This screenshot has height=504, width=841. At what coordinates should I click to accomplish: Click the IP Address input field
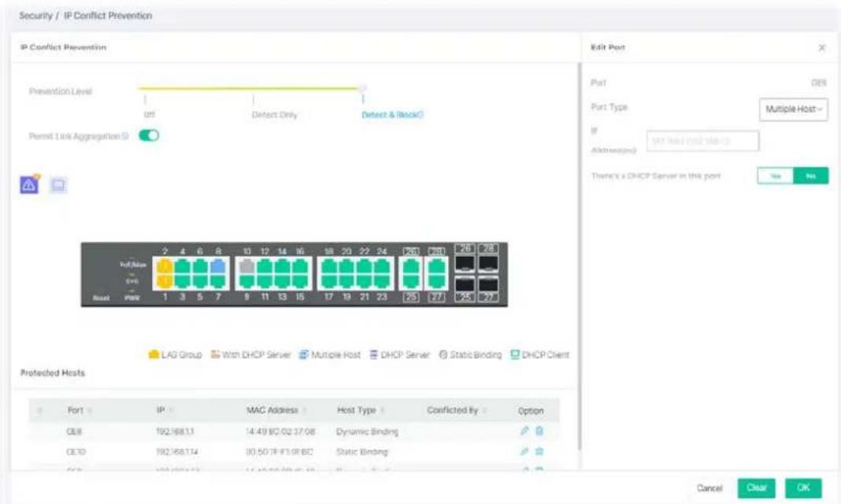coord(702,141)
